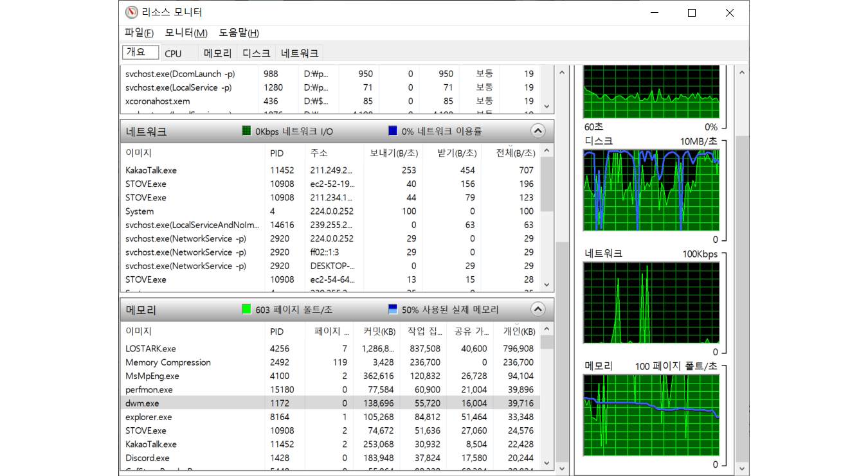This screenshot has height=476, width=868.
Task: Select the Memory Compression process row
Action: pyautogui.click(x=330, y=362)
